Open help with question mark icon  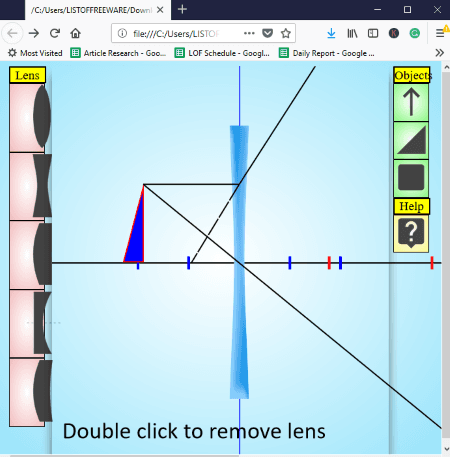pos(411,233)
